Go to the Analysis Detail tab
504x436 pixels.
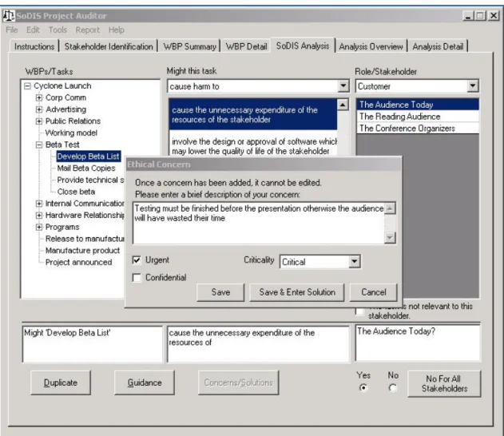pos(438,46)
